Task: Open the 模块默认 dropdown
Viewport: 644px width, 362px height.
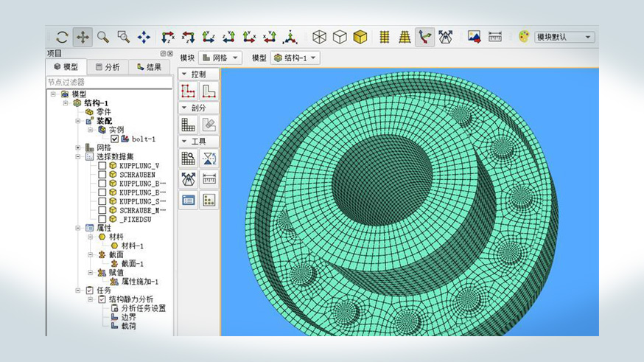Action: coord(564,37)
